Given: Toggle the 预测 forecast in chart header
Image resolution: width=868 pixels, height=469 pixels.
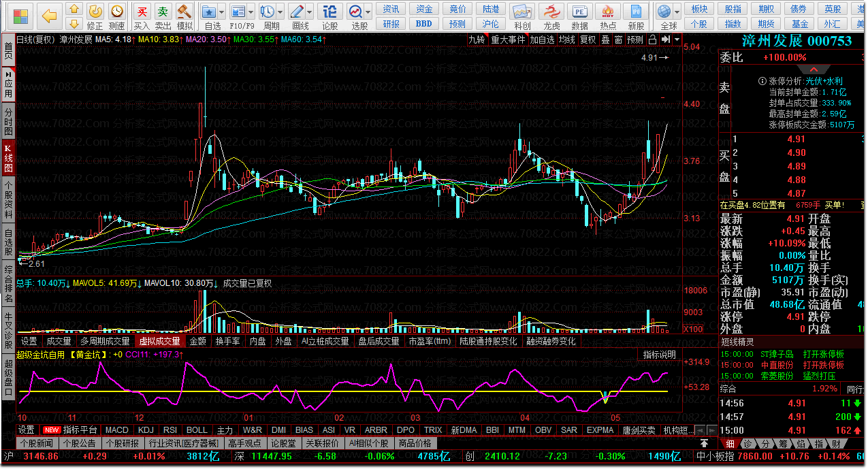Looking at the screenshot, I should point(635,39).
